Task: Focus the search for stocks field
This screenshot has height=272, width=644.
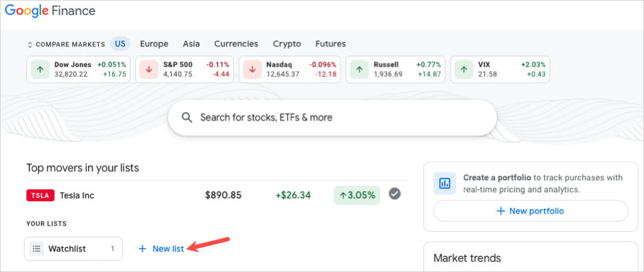Action: click(x=340, y=117)
